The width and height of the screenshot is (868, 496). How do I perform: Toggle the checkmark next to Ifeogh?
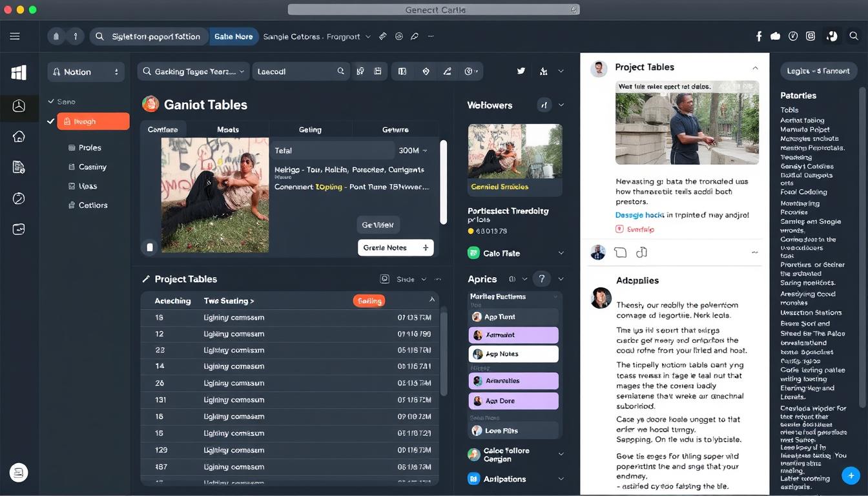coord(51,121)
